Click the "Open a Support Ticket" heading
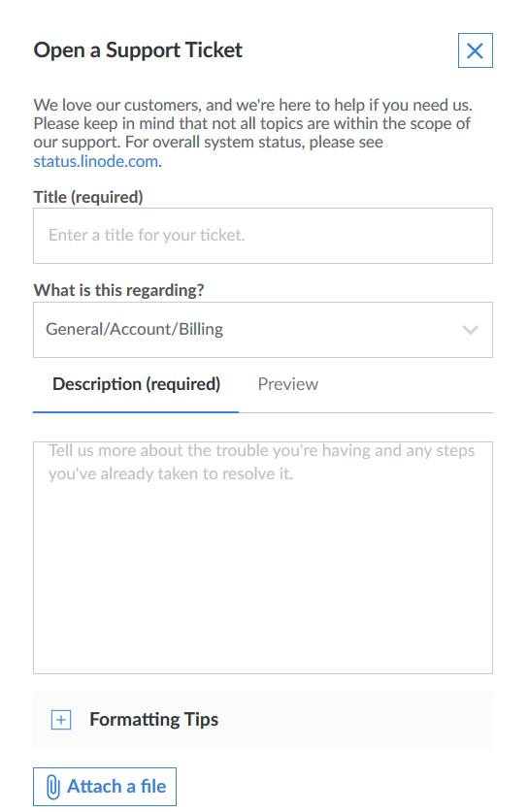 (138, 50)
